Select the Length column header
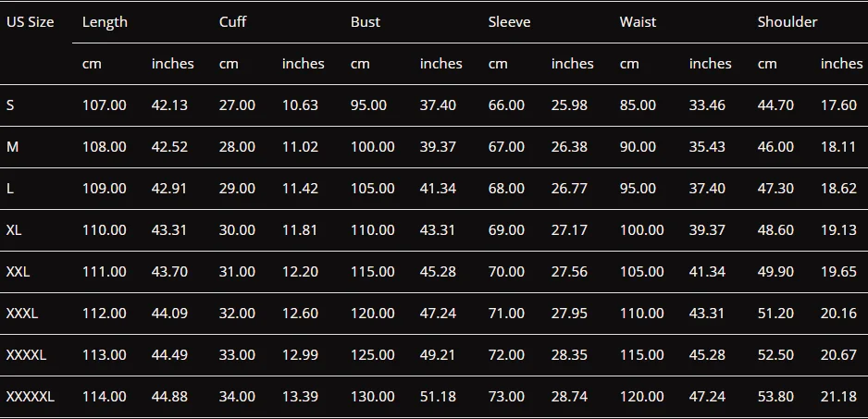 click(x=105, y=22)
